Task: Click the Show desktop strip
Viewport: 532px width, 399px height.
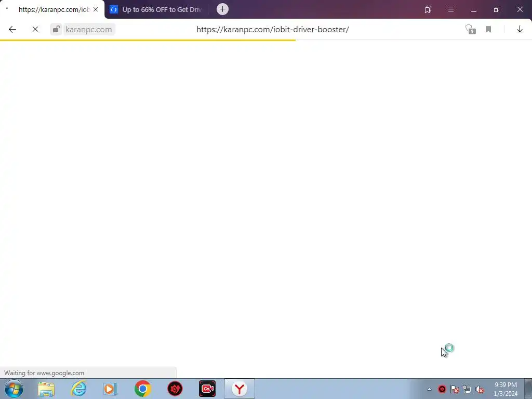Action: tap(528, 389)
